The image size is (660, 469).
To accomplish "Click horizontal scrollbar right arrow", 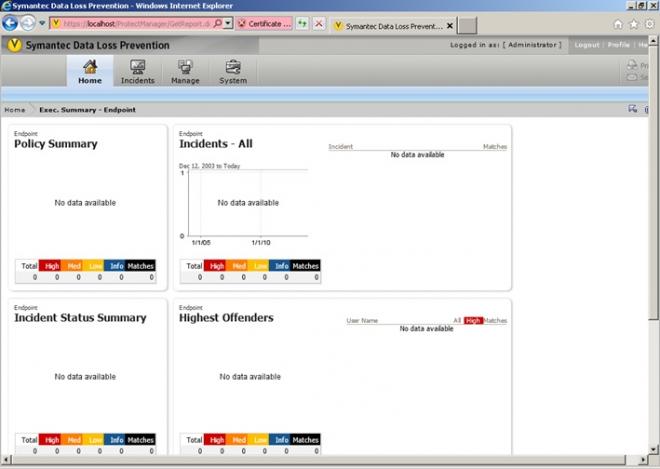I will (x=644, y=459).
